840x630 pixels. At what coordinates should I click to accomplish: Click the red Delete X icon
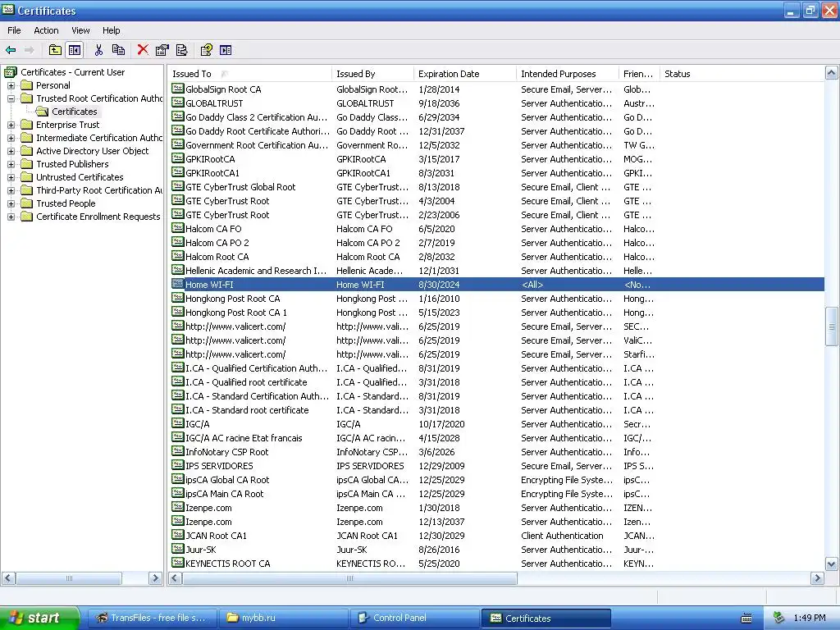[x=143, y=50]
